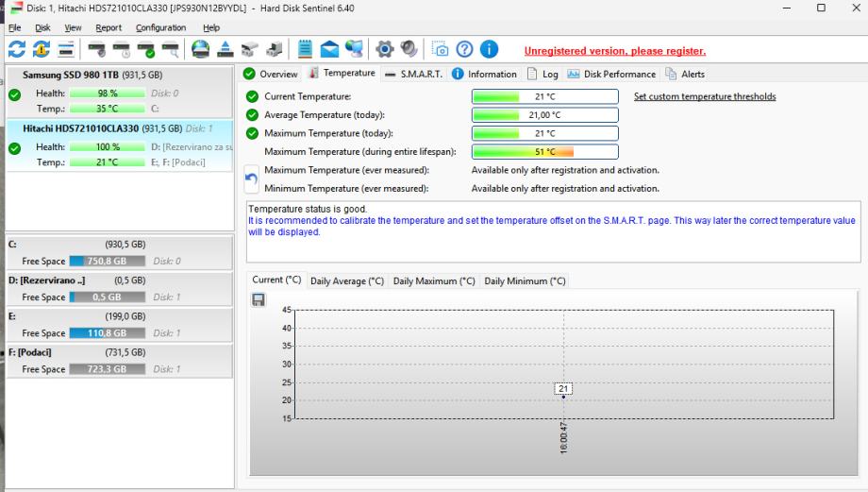The width and height of the screenshot is (868, 492).
Task: Open the blue envelope email icon
Action: click(329, 49)
